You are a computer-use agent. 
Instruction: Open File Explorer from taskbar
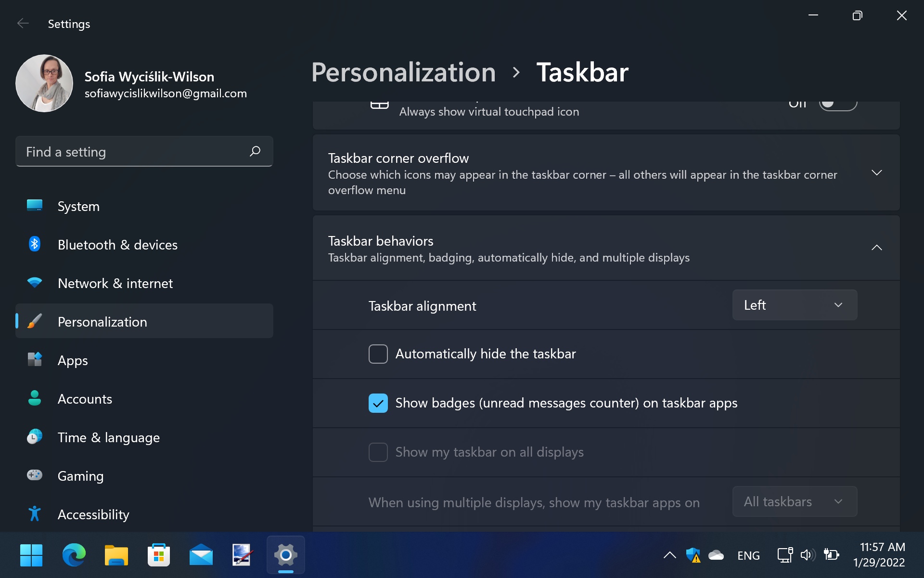pyautogui.click(x=116, y=555)
